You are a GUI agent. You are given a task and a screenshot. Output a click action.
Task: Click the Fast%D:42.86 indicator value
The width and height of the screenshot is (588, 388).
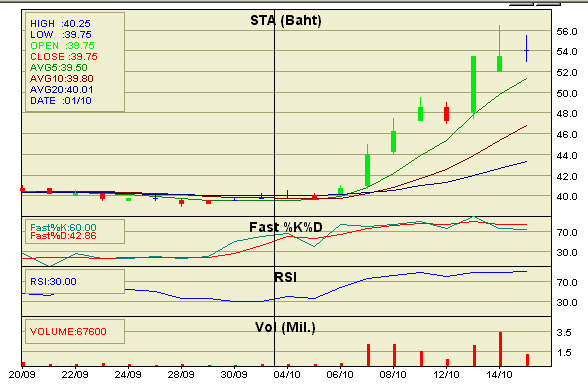(x=63, y=236)
